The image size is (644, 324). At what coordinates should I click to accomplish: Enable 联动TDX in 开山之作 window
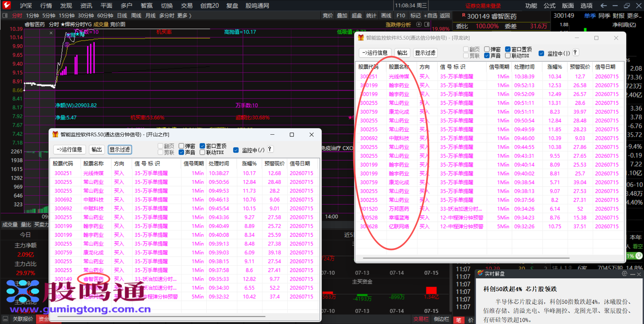coord(202,152)
